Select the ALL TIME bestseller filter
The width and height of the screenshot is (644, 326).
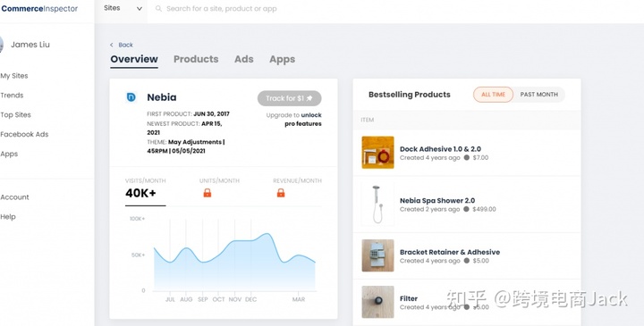[x=493, y=95]
